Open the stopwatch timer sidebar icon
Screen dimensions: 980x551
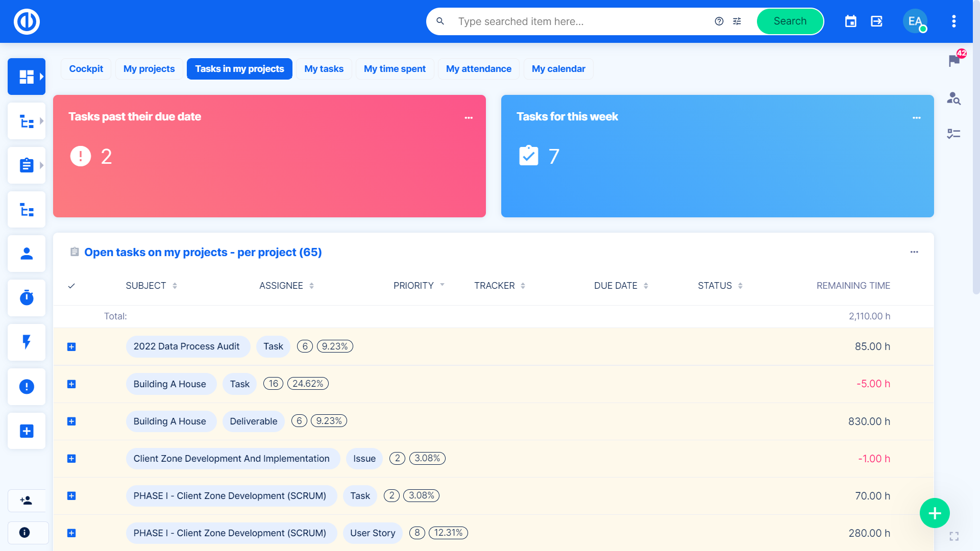(27, 298)
